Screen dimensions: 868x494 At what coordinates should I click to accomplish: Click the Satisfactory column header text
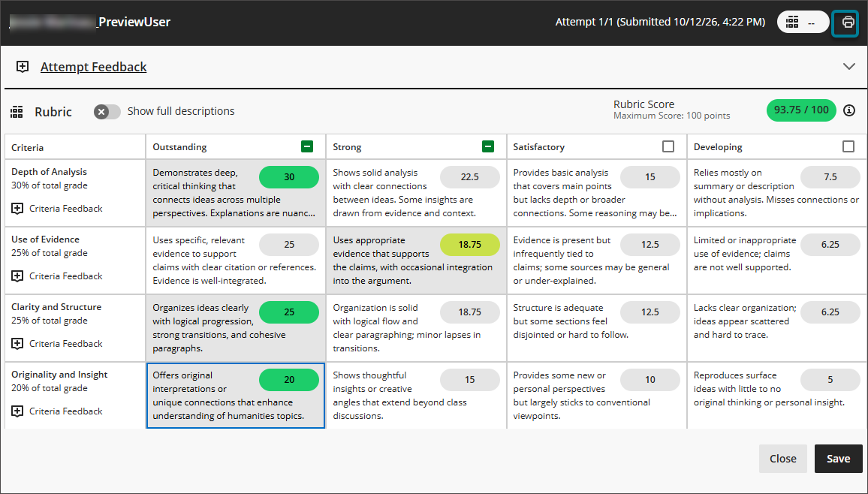(538, 147)
